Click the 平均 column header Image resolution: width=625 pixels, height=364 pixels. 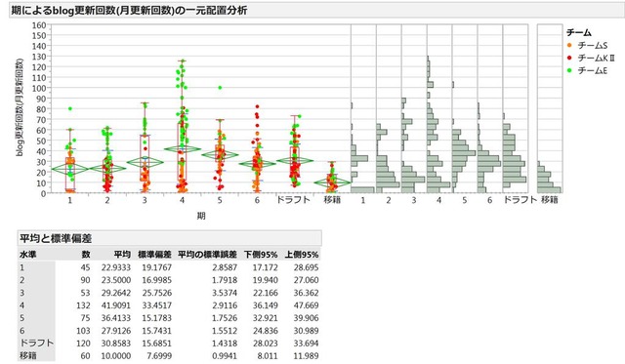pyautogui.click(x=122, y=254)
